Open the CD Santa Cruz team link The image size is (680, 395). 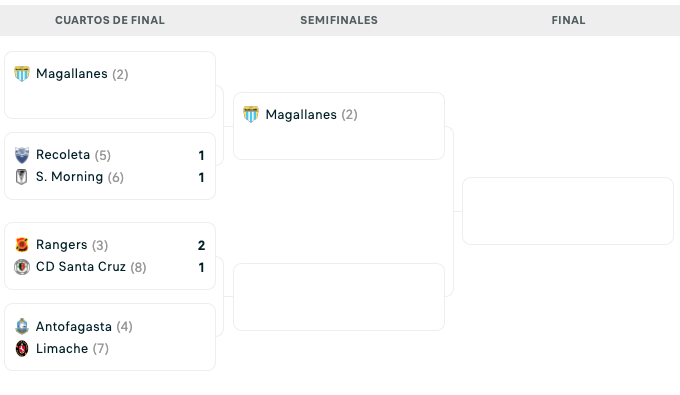coord(81,267)
